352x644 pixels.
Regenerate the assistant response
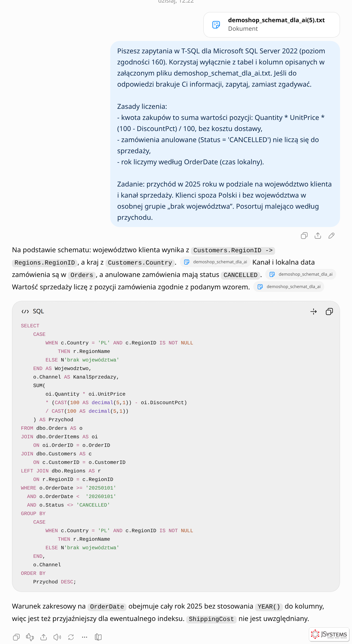[x=71, y=637]
